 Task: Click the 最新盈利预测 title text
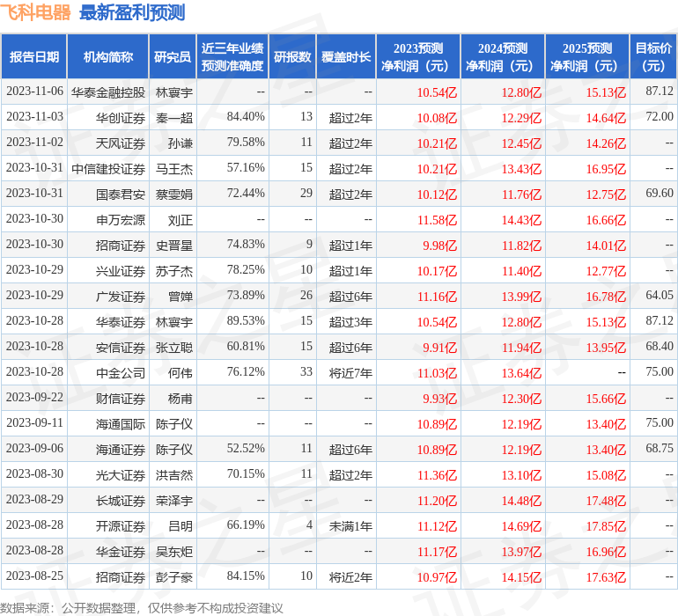[132, 12]
